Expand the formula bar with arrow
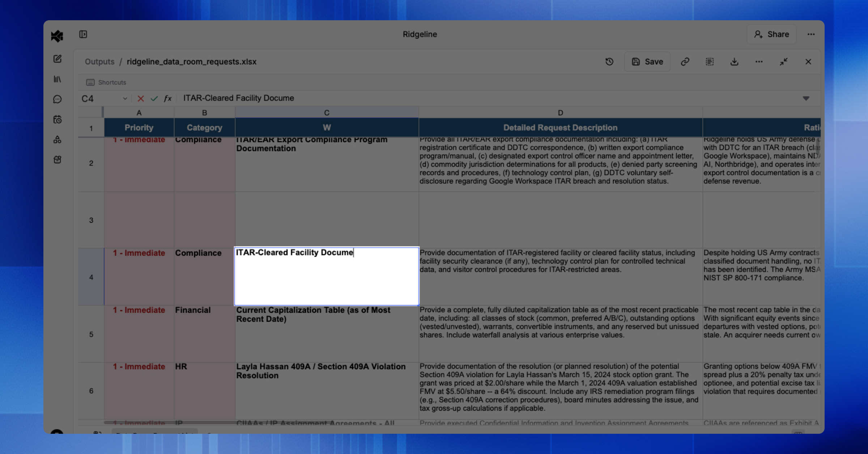The height and width of the screenshot is (454, 868). [806, 98]
